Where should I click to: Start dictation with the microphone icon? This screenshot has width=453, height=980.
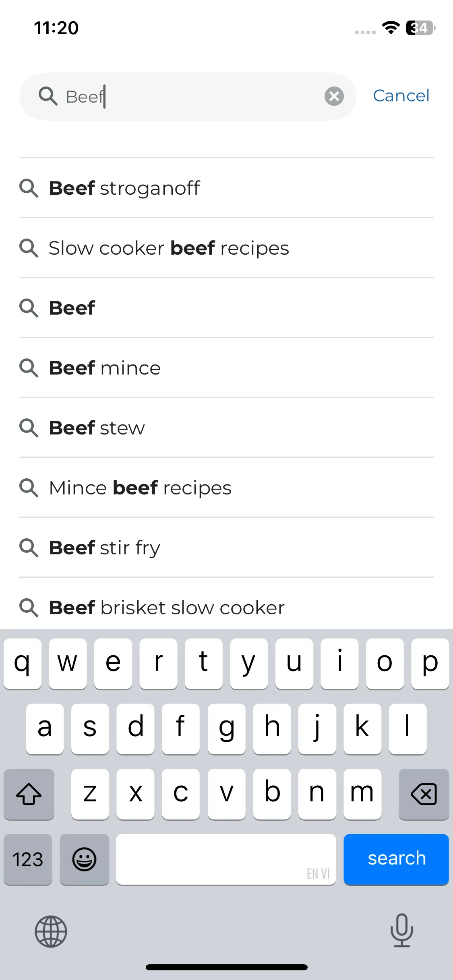[401, 931]
